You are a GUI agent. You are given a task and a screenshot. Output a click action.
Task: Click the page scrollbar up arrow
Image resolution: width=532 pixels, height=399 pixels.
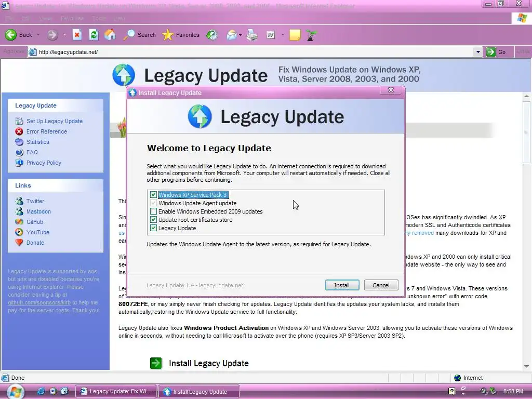tap(527, 96)
